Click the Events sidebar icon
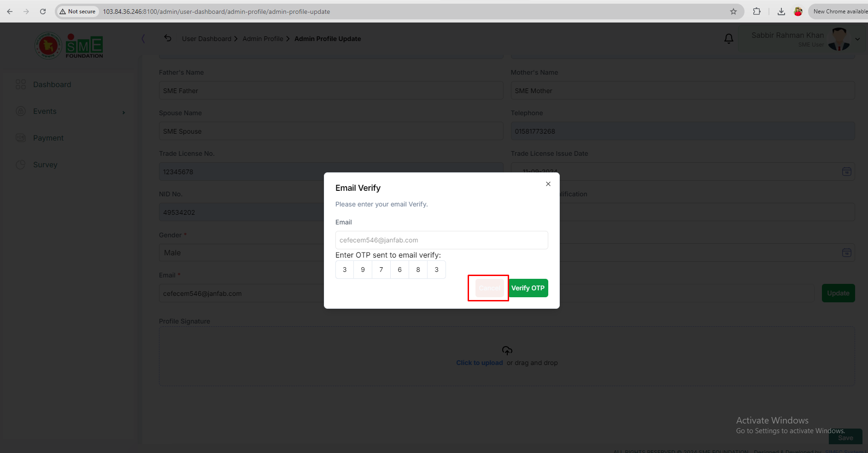 21,111
